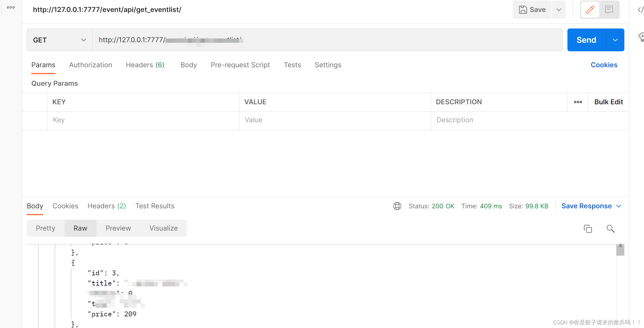Click the three-dot options icon at top left

tap(11, 7)
